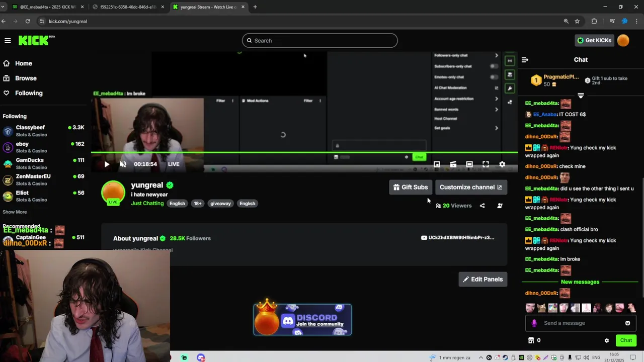Reload the browser page
The image size is (644, 362).
click(x=28, y=21)
